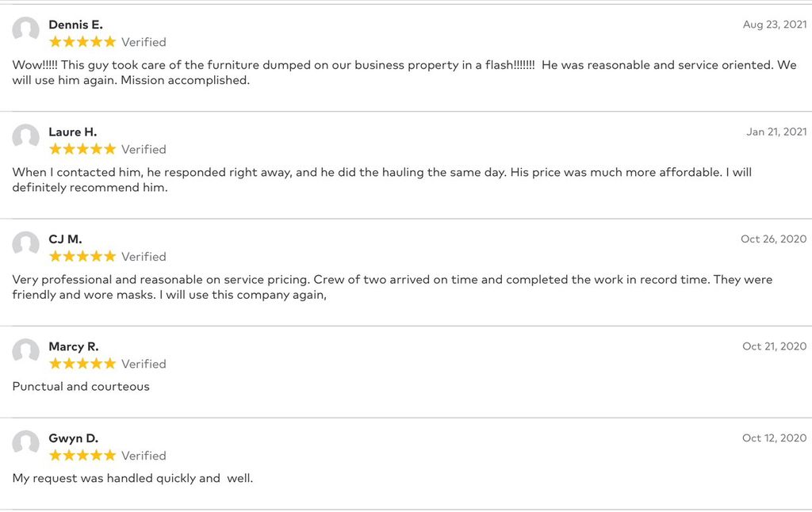Viewport: 812px width, 512px height.
Task: Select the reviewer name Dennis E.
Action: [x=75, y=25]
